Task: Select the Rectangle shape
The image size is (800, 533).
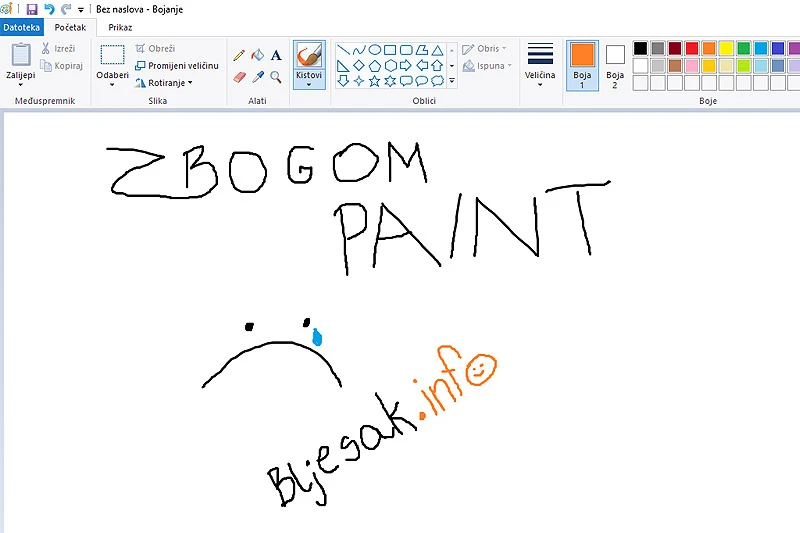Action: pyautogui.click(x=390, y=50)
